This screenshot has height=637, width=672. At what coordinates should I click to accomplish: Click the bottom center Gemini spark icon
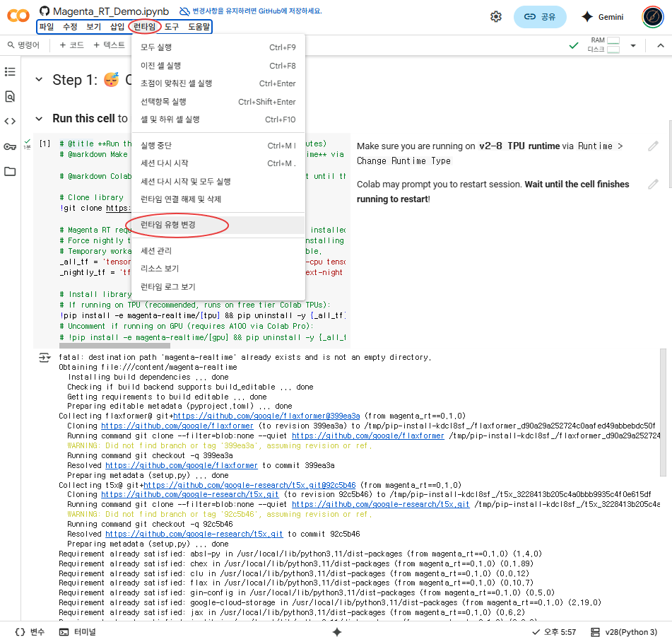tap(337, 632)
